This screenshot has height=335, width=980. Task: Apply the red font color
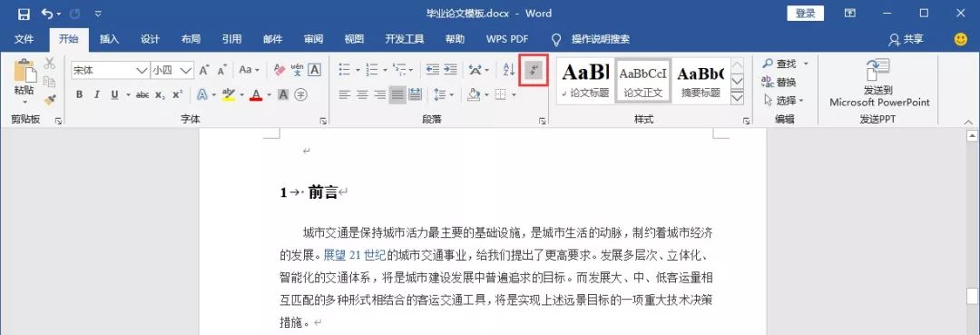[256, 95]
